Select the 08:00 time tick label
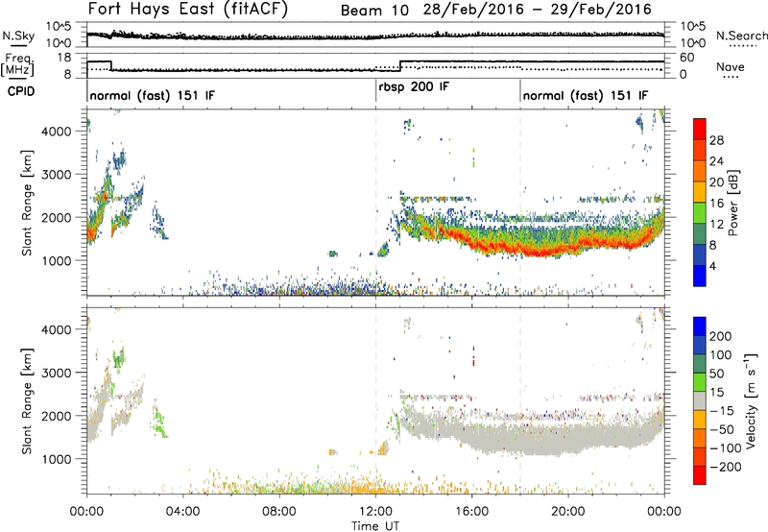Screen dimensions: 768x532 pyautogui.click(x=279, y=512)
